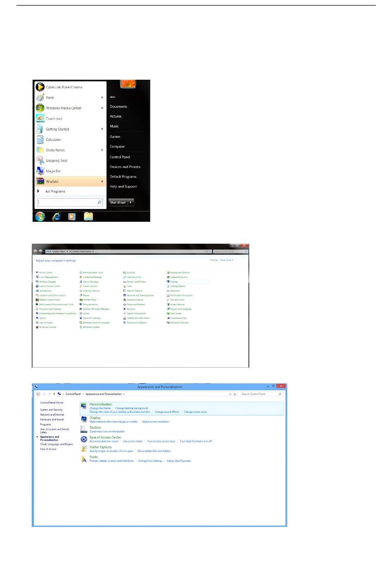This screenshot has height=586, width=392.
Task: Click Change desktop background link
Action: [131, 408]
